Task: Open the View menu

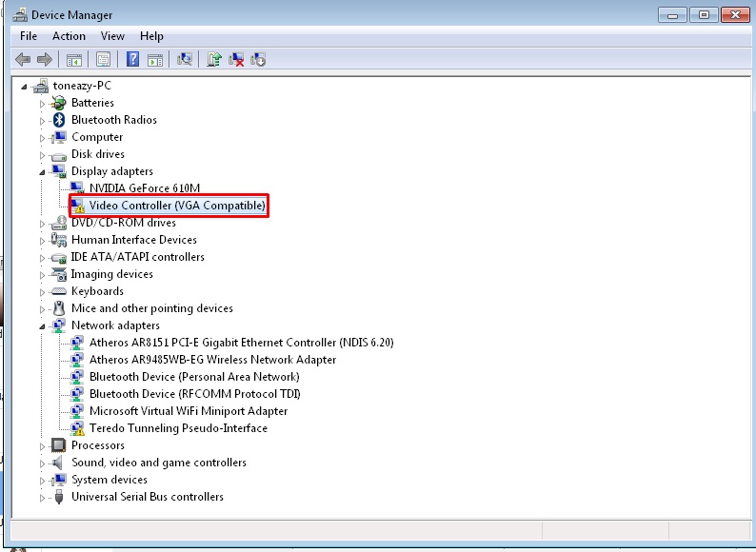Action: coord(112,36)
